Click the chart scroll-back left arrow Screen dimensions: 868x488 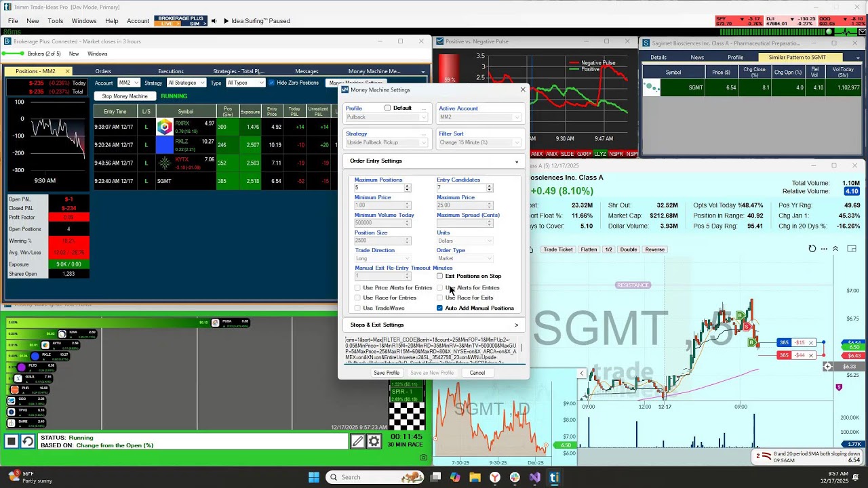click(x=581, y=373)
